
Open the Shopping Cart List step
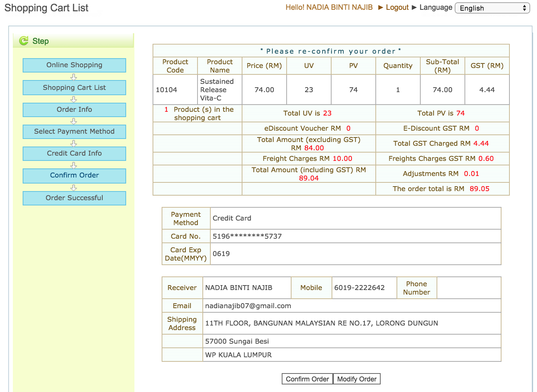coord(74,88)
